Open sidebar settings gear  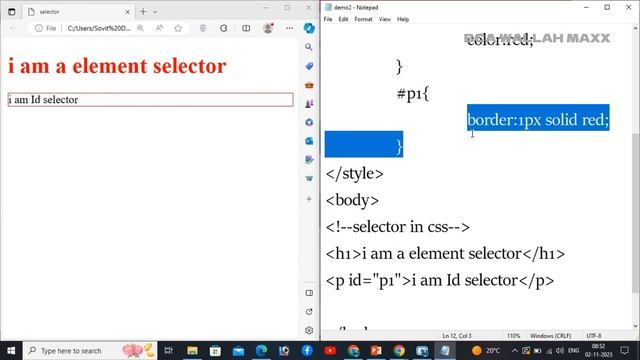(x=309, y=331)
